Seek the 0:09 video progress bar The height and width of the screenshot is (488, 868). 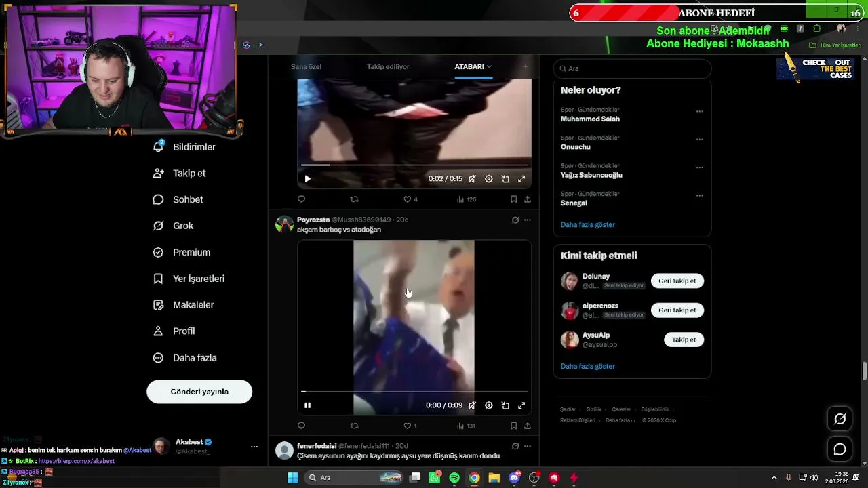[x=414, y=392]
